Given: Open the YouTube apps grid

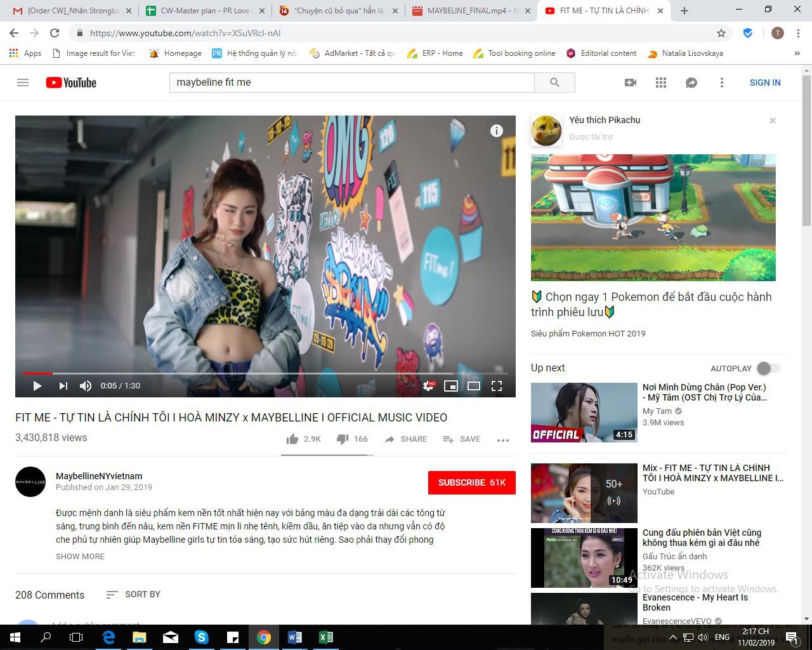Looking at the screenshot, I should click(661, 83).
